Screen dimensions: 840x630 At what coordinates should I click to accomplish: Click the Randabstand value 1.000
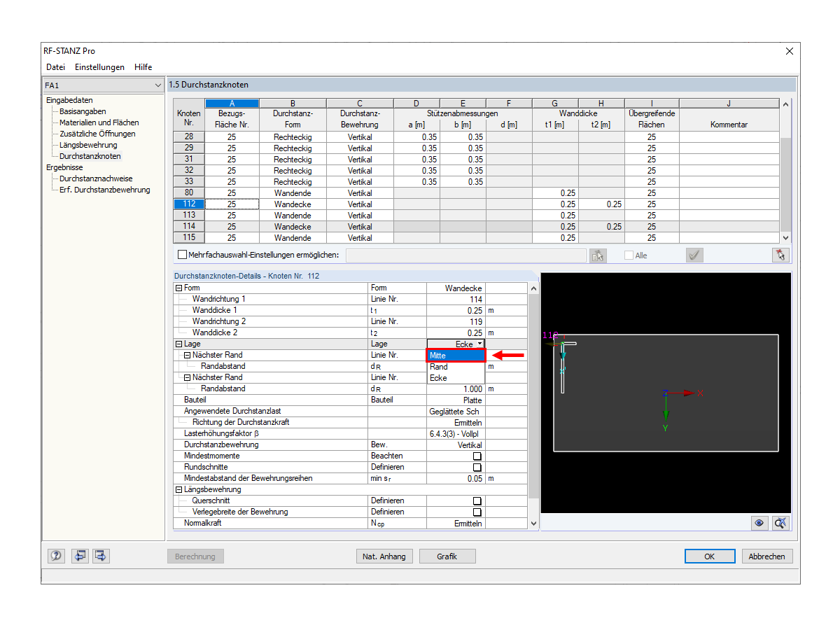pyautogui.click(x=456, y=388)
